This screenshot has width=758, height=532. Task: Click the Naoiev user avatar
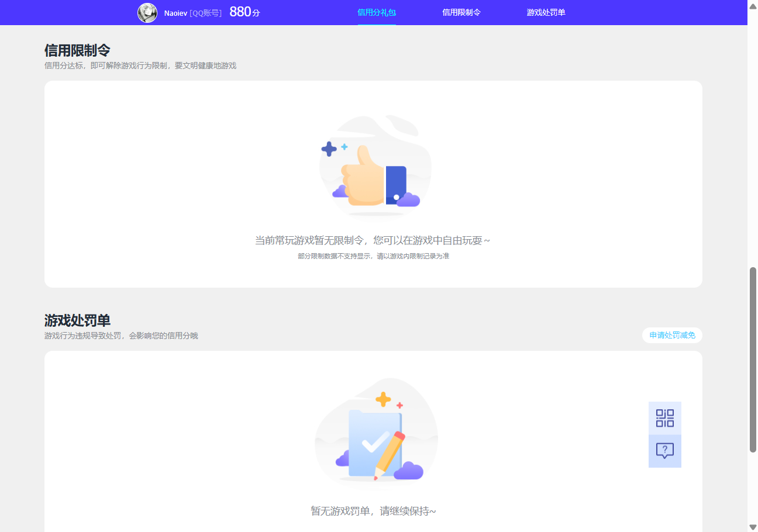pyautogui.click(x=147, y=12)
